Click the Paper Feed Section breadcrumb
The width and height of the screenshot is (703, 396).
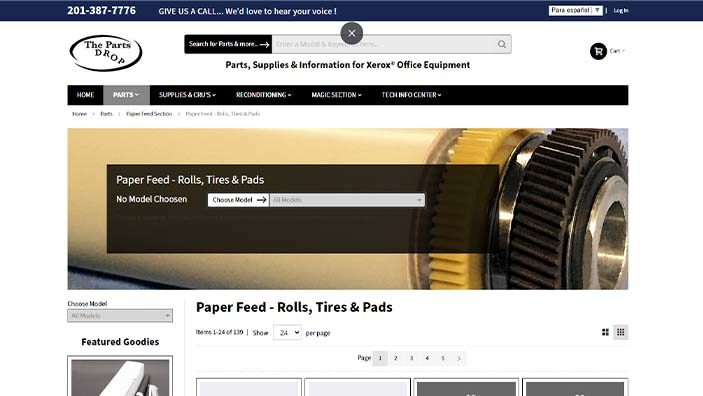[149, 114]
